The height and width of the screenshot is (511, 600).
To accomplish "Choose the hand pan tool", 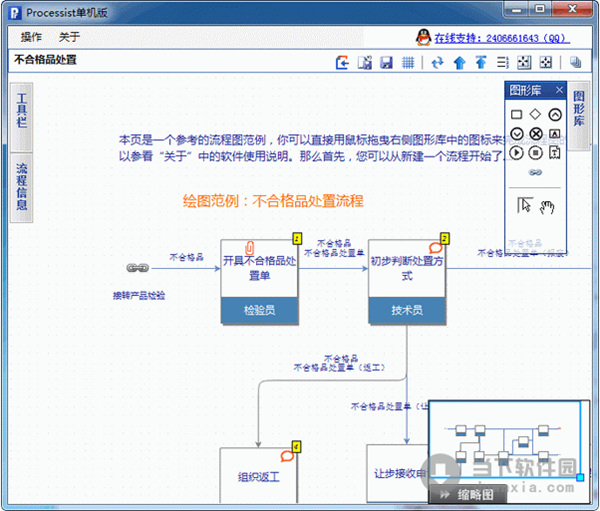I will pyautogui.click(x=547, y=207).
